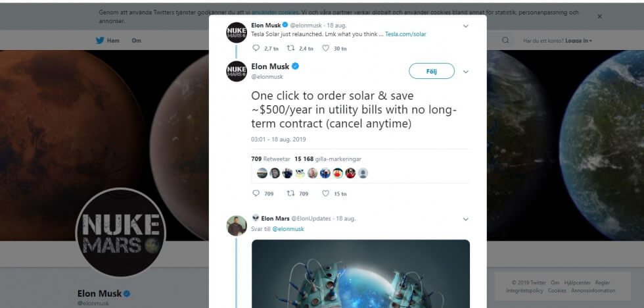Image resolution: width=644 pixels, height=308 pixels.
Task: Click the Twitter bird home icon
Action: 101,40
